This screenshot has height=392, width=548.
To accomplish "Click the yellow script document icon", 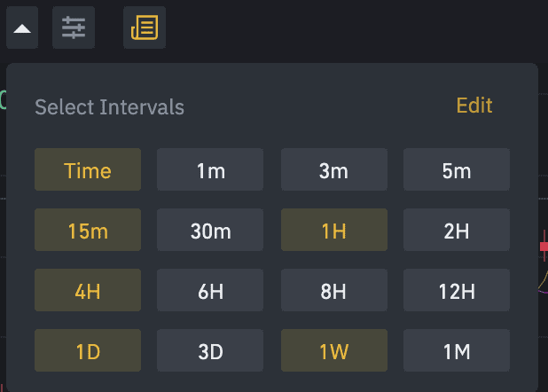I will [145, 27].
